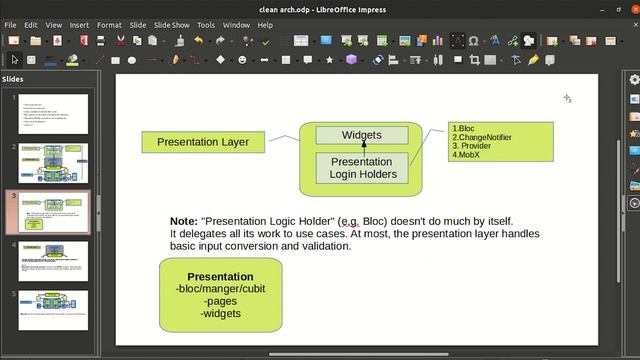This screenshot has height=360, width=640.
Task: Cut selection with the scissors icon
Action: [120, 40]
